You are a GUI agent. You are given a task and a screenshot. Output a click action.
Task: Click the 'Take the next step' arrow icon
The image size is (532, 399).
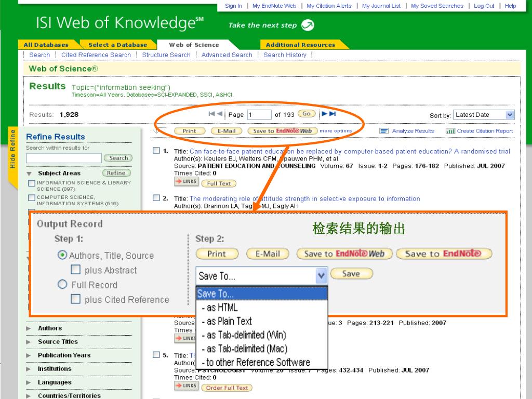(x=308, y=25)
